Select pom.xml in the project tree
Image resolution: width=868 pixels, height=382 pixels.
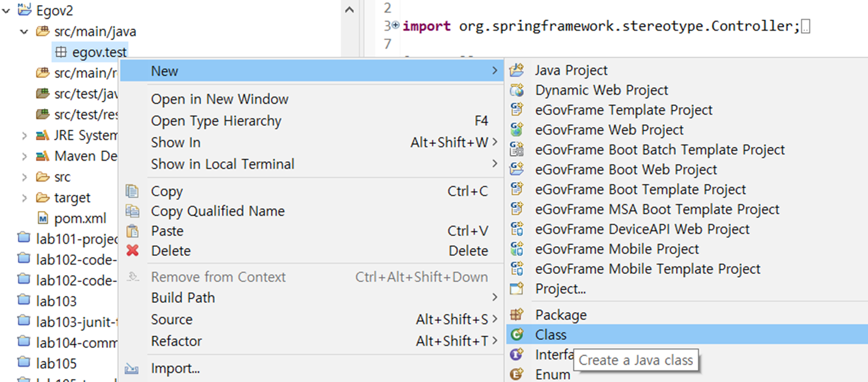pyautogui.click(x=80, y=218)
